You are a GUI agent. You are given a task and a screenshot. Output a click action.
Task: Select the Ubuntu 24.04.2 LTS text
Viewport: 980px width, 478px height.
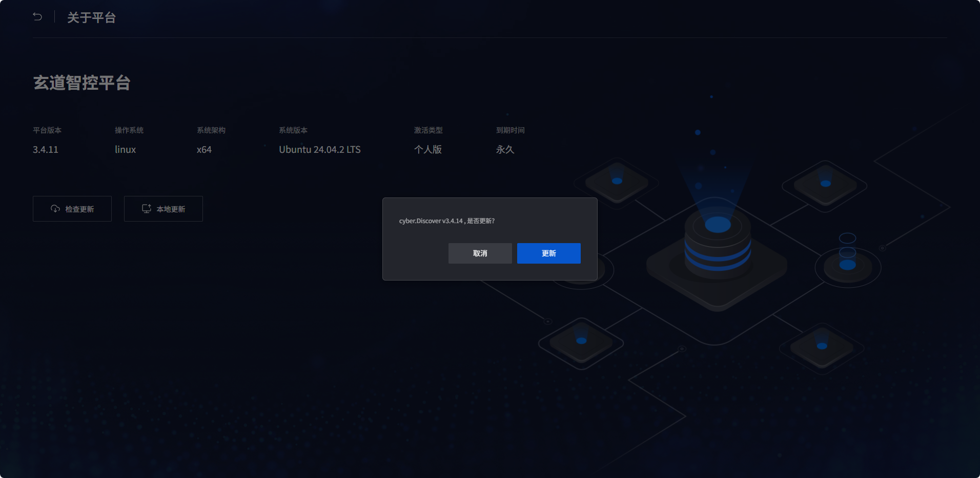[x=319, y=150]
